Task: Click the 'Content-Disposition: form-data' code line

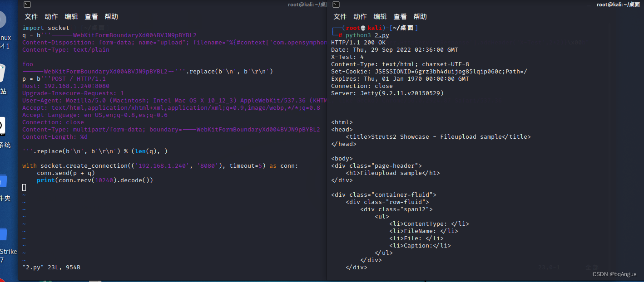Action: pyautogui.click(x=174, y=43)
